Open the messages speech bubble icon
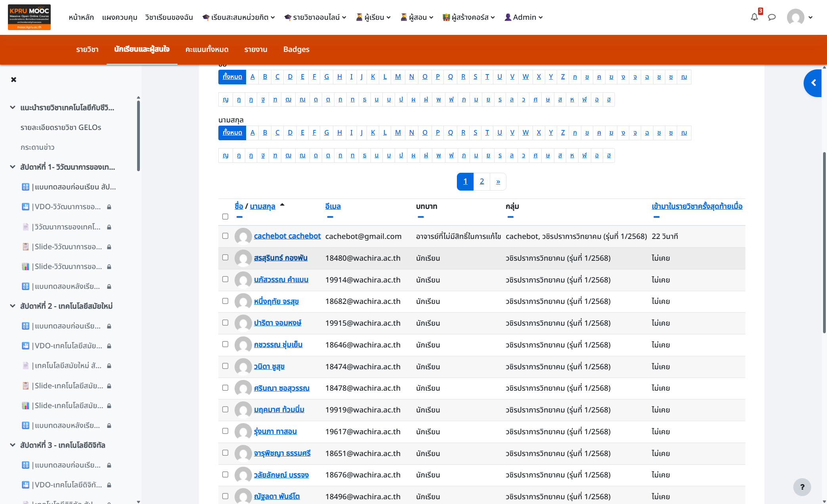Viewport: 827px width, 504px height. (772, 17)
